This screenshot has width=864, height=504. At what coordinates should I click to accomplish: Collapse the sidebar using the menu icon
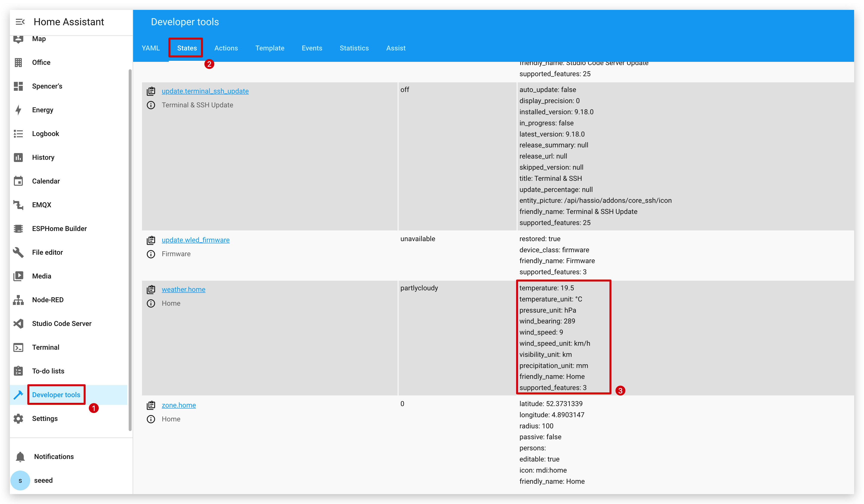coord(20,22)
